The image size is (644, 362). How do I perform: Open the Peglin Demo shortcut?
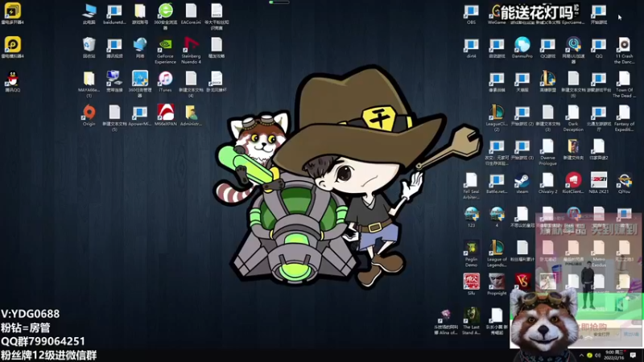pyautogui.click(x=471, y=253)
